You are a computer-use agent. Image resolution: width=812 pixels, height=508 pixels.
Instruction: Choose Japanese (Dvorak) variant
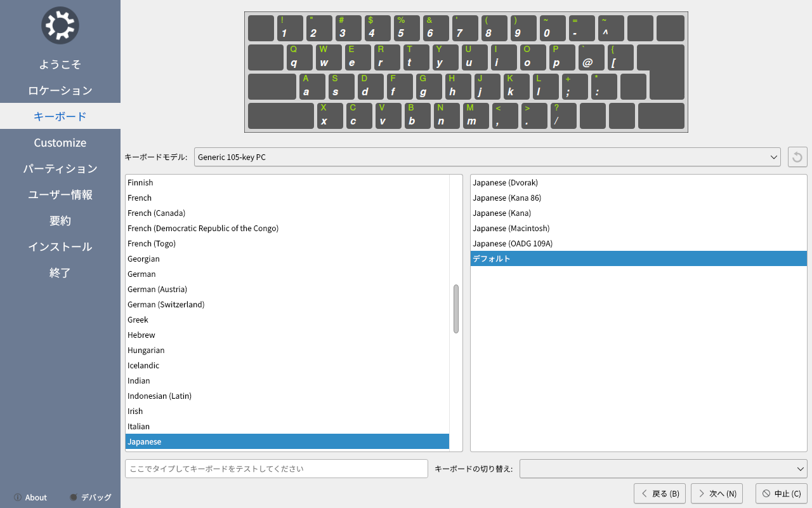639,182
